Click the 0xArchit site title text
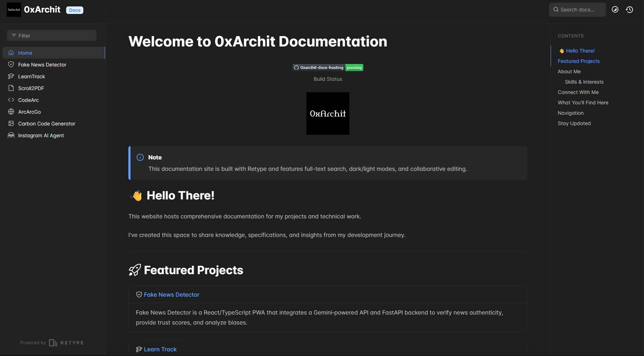The width and height of the screenshot is (644, 356). [42, 10]
